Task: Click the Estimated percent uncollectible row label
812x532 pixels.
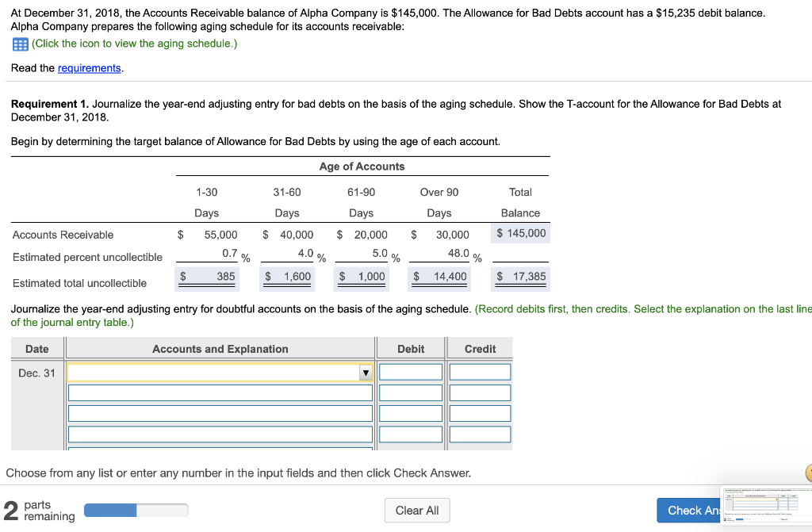Action: pos(87,258)
